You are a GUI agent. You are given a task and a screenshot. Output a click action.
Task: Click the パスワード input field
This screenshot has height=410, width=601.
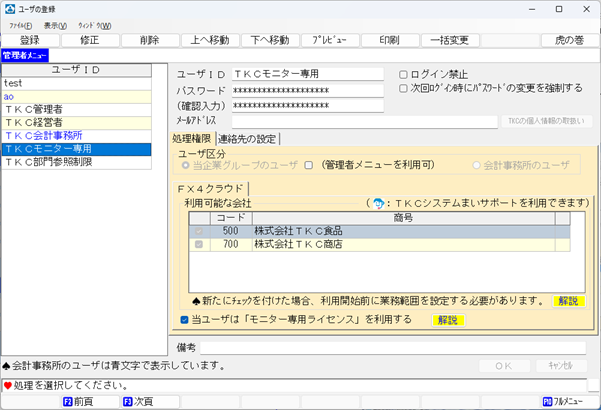coord(307,90)
